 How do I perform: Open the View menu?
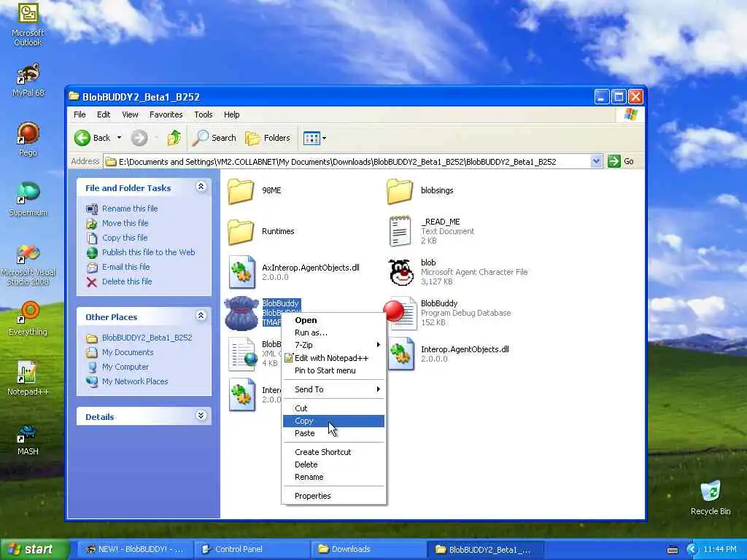pos(130,114)
